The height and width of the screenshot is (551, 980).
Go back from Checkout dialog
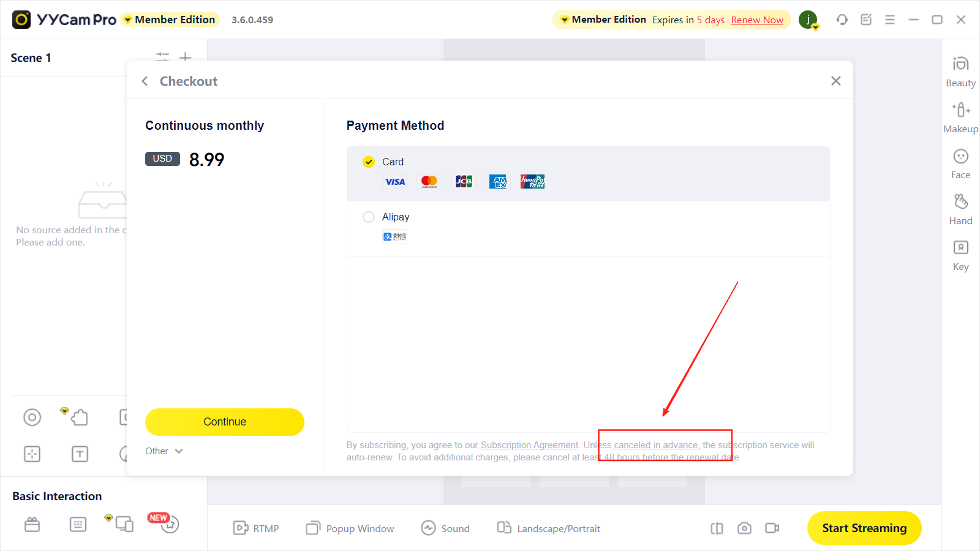(x=145, y=81)
